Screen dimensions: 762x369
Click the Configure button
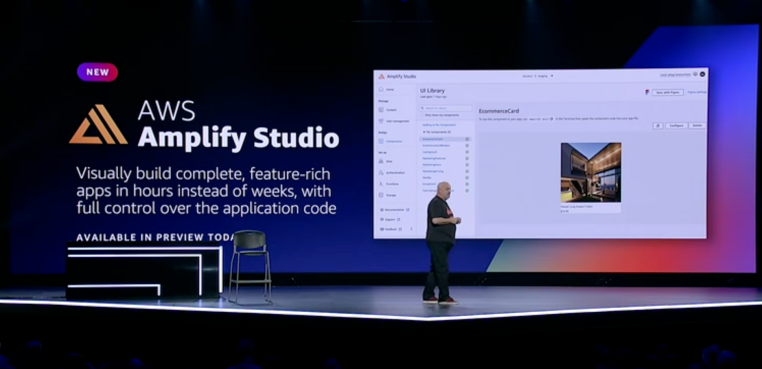click(x=676, y=125)
